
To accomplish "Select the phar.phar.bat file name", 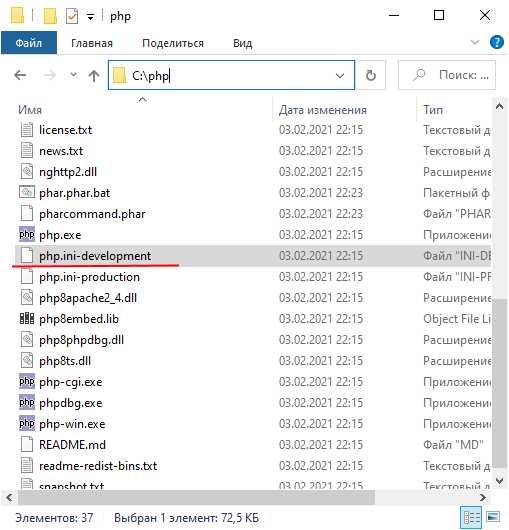I will coord(75,193).
